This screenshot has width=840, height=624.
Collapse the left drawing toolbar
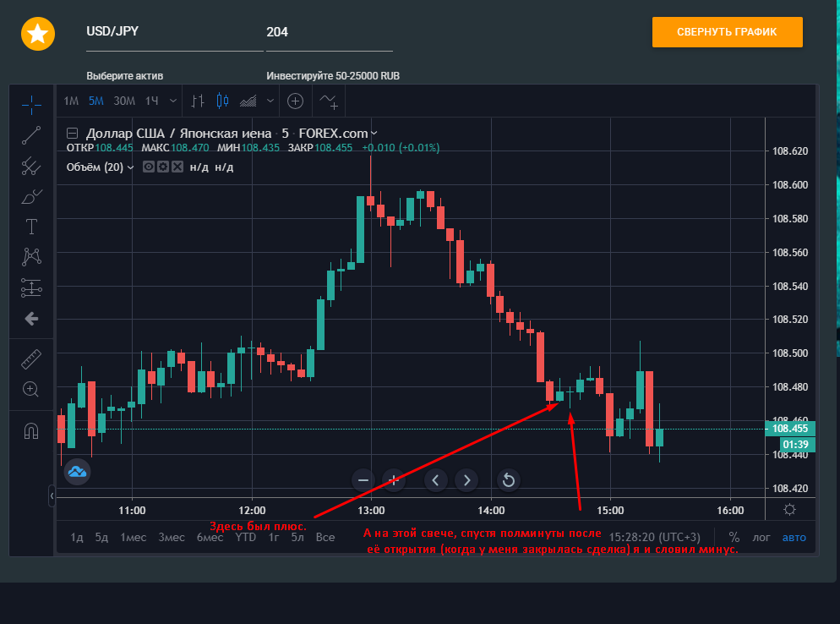(52, 495)
